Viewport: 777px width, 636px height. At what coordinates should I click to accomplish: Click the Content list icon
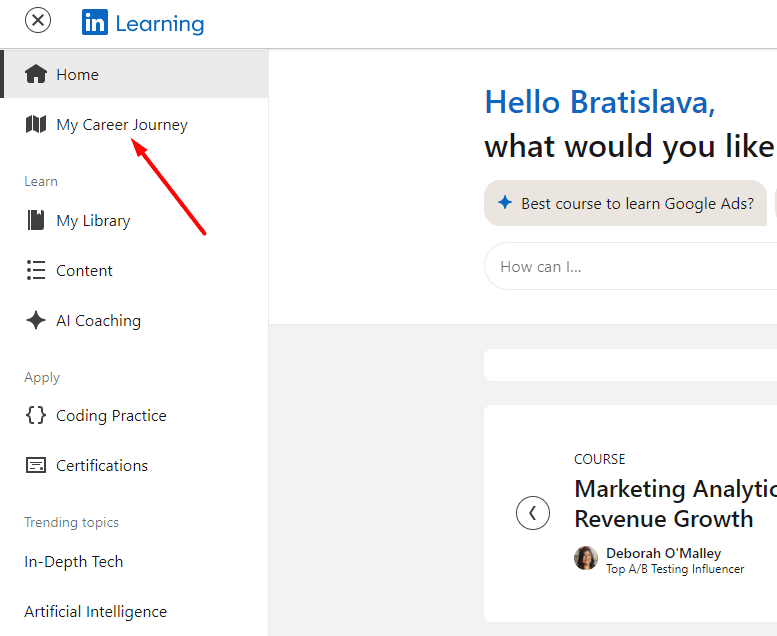[36, 270]
